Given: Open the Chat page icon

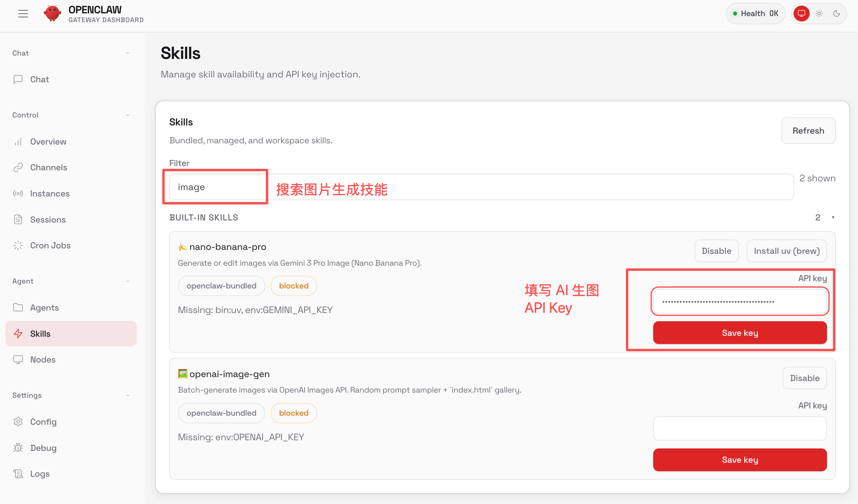Looking at the screenshot, I should [18, 79].
